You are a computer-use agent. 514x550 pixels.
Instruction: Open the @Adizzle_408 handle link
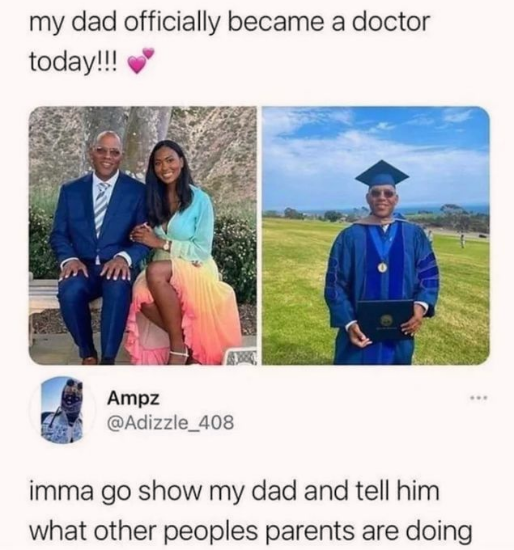coord(171,422)
